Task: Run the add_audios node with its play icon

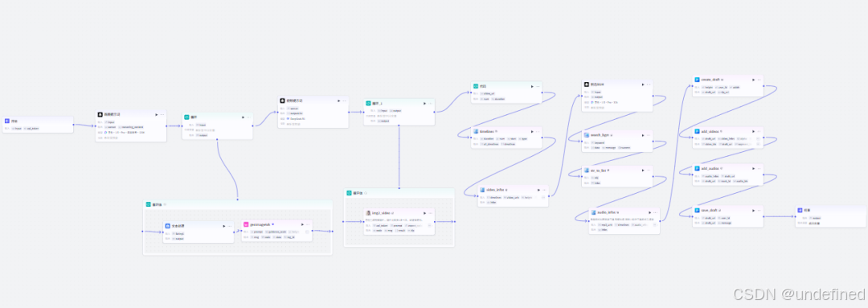Action: [753, 168]
